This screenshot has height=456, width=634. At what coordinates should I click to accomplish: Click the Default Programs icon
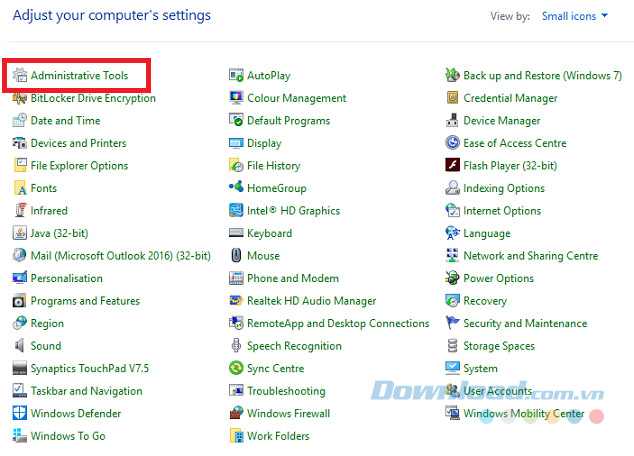tap(236, 120)
